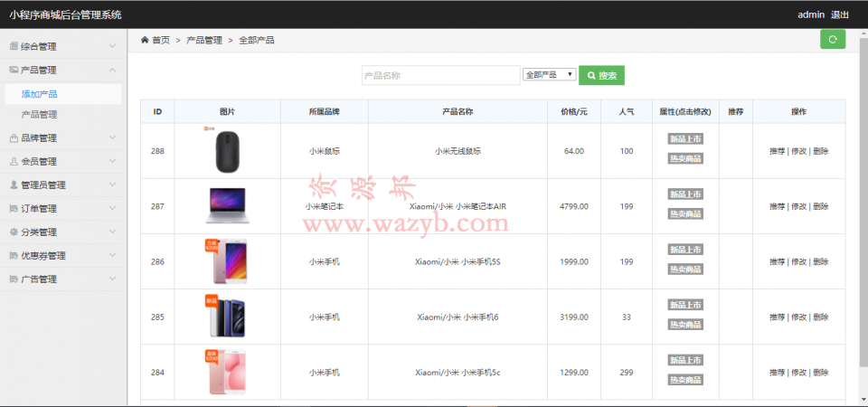The height and width of the screenshot is (407, 868).
Task: Click the 优惠券管理 sidebar icon
Action: coord(14,255)
